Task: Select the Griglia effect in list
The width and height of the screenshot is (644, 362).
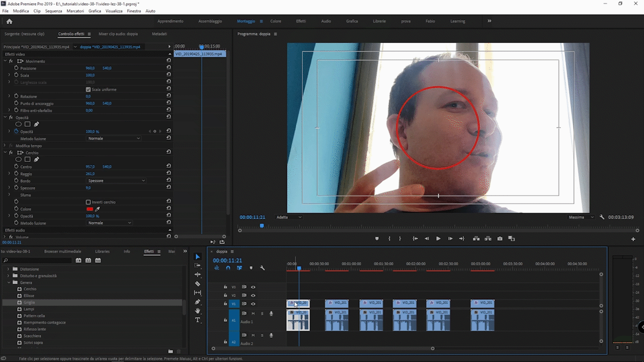Action: coord(29,303)
